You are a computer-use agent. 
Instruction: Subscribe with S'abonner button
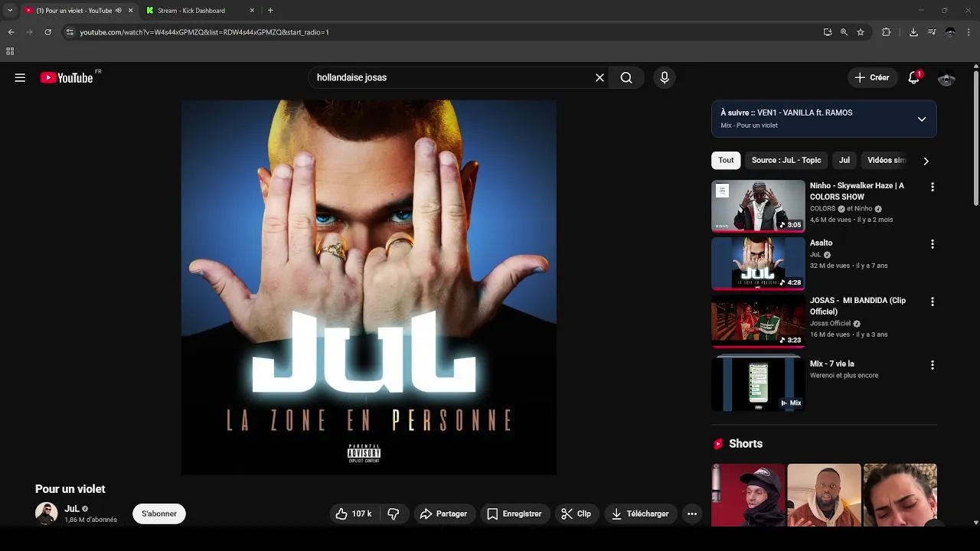point(159,514)
